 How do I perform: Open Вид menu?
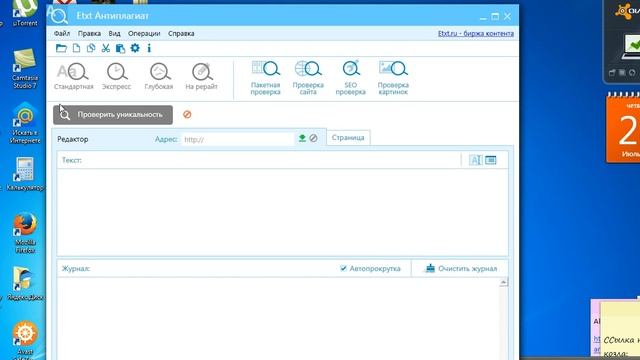(114, 33)
